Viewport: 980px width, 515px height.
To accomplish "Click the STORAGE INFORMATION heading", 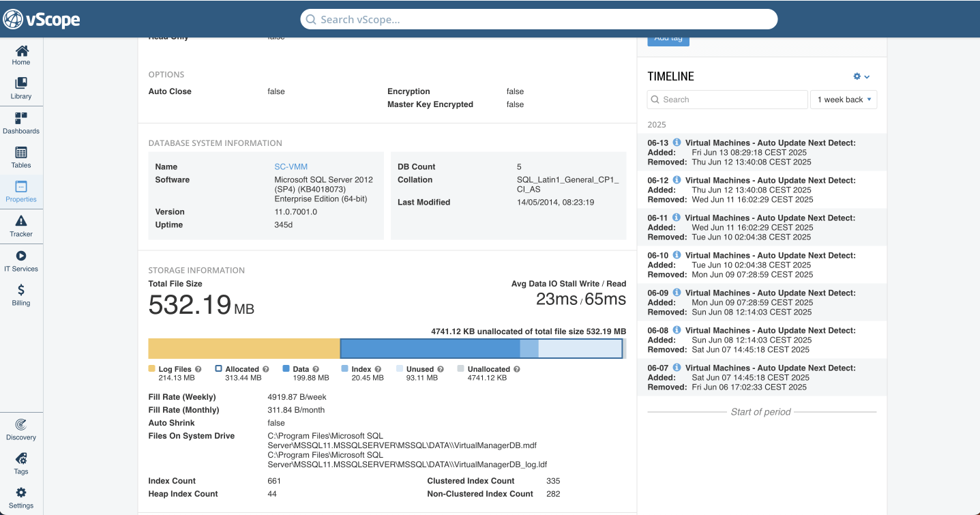I will (x=196, y=270).
